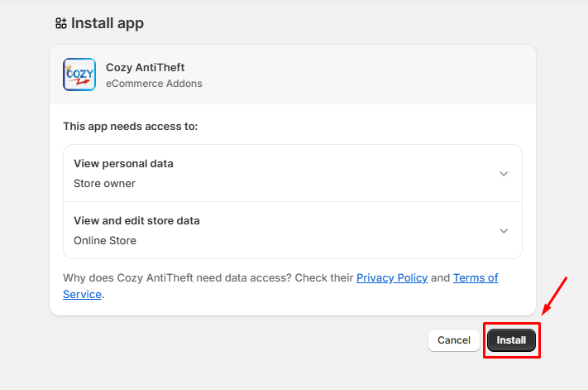Expand View and edit store data chevron
The width and height of the screenshot is (588, 390).
[x=504, y=231]
